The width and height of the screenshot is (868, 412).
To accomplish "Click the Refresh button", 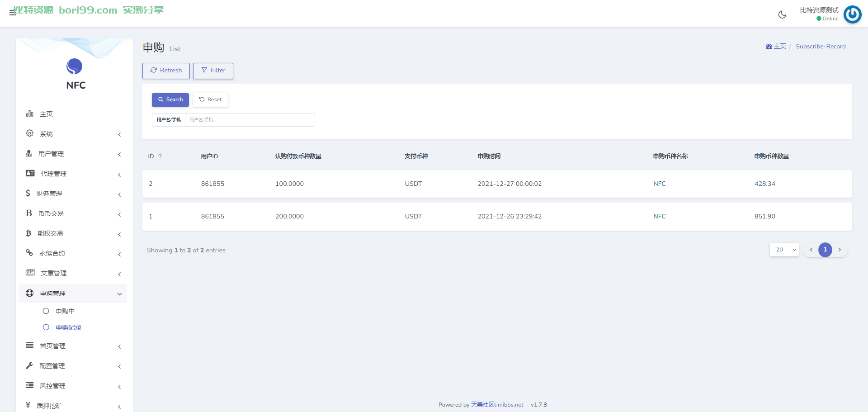I will [x=166, y=71].
